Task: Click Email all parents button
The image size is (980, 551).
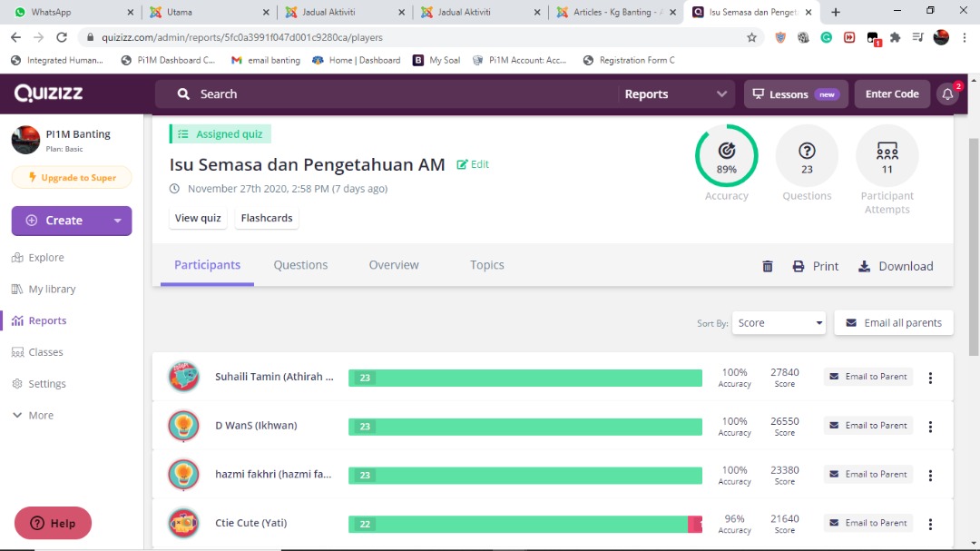Action: 893,323
